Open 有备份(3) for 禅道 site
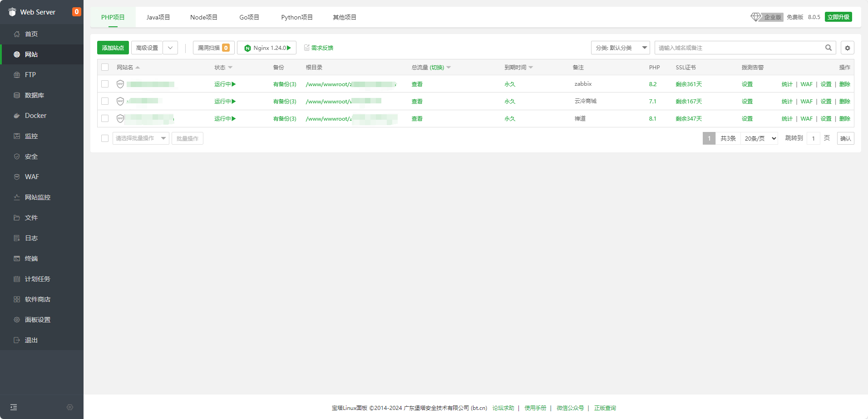The width and height of the screenshot is (868, 419). coord(285,119)
